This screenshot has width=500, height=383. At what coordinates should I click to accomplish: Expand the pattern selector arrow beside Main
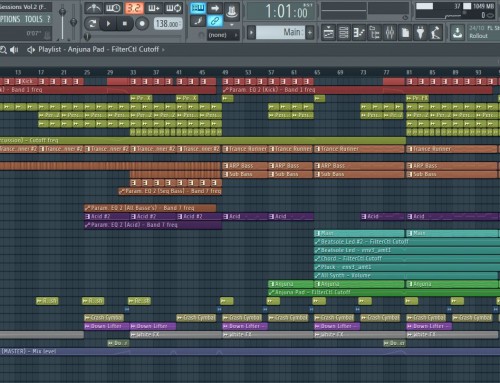pyautogui.click(x=251, y=33)
